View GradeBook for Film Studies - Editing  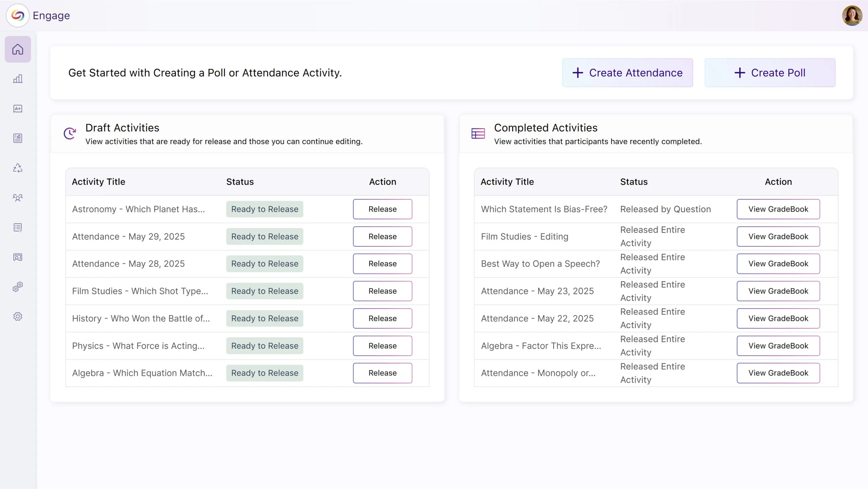pyautogui.click(x=778, y=237)
